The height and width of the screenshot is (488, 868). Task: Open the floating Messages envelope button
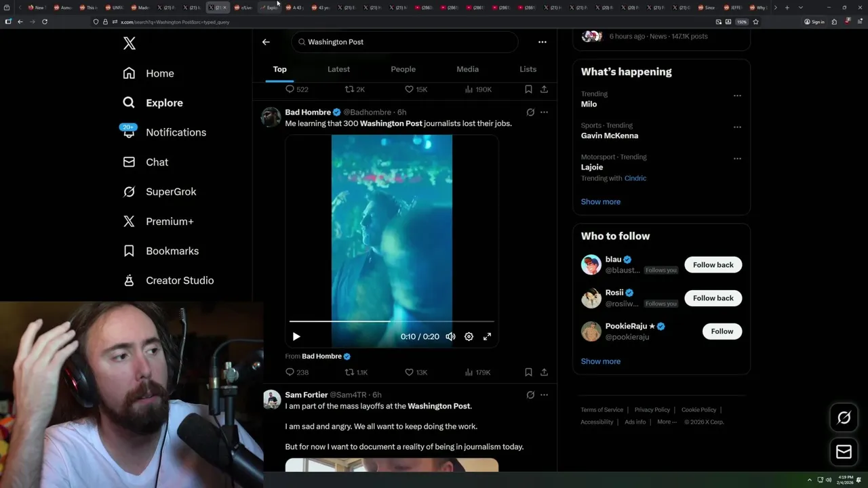(x=844, y=452)
